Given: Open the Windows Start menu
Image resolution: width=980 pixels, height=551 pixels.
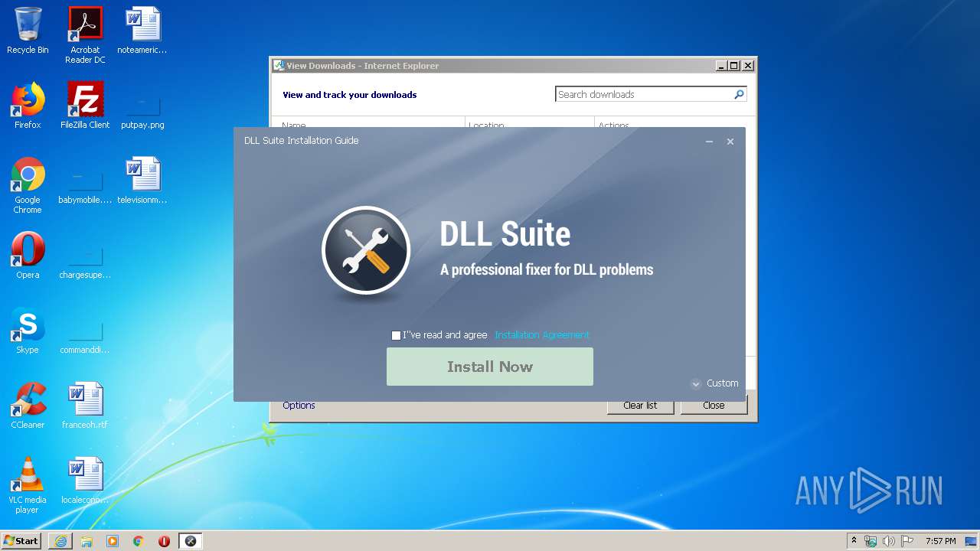Looking at the screenshot, I should pyautogui.click(x=21, y=541).
